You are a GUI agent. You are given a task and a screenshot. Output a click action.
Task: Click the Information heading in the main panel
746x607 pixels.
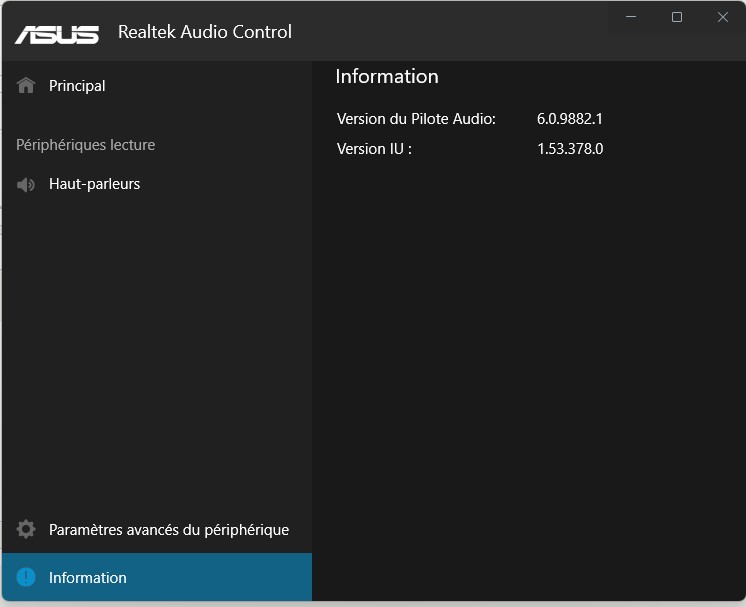pyautogui.click(x=387, y=77)
